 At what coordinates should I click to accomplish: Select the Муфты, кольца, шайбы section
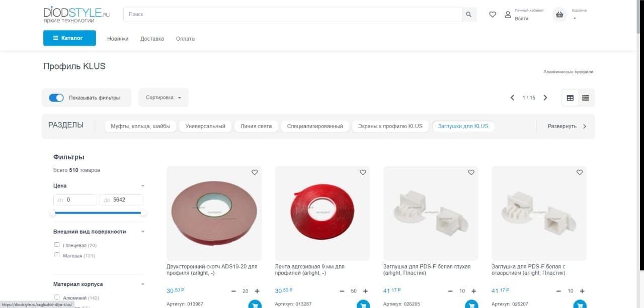click(140, 126)
